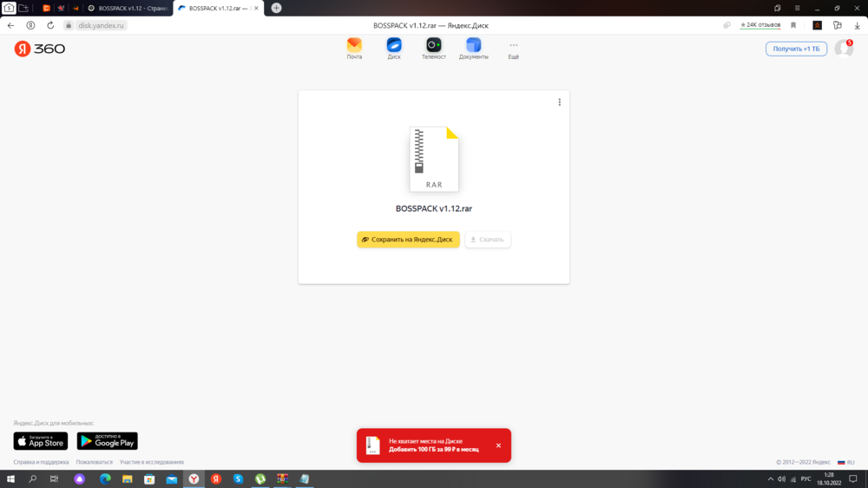
Task: Open WinRAR from the taskbar
Action: coord(282,479)
